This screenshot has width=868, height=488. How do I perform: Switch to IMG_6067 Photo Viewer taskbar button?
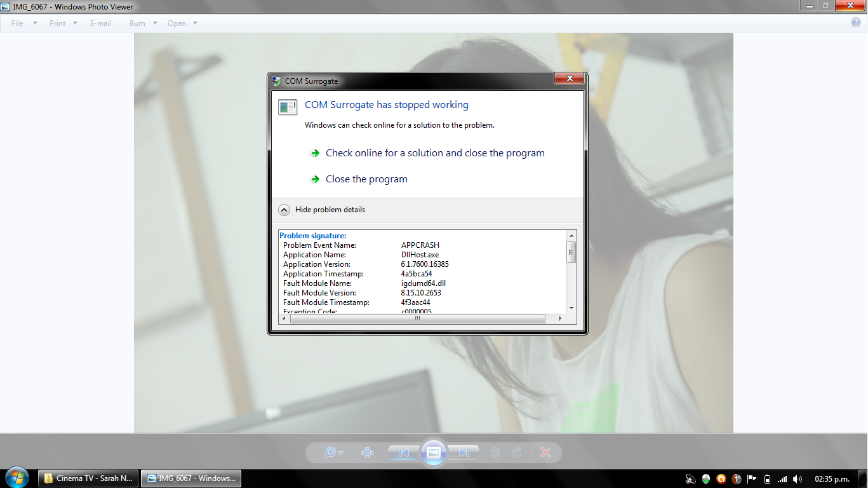[x=190, y=478]
